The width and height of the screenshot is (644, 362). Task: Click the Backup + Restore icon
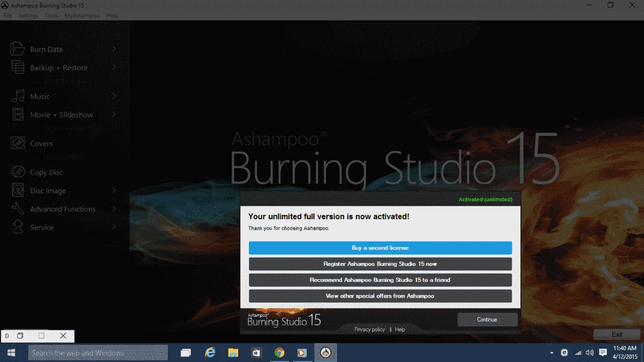click(x=18, y=67)
